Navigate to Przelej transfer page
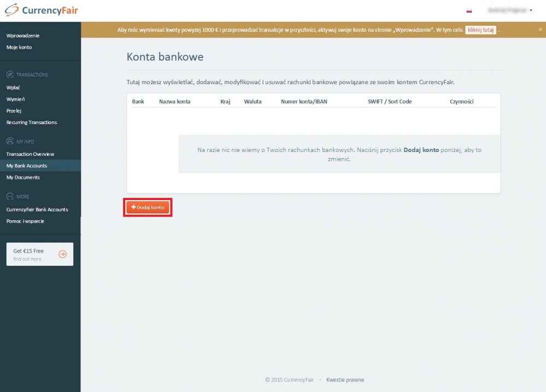 click(14, 110)
